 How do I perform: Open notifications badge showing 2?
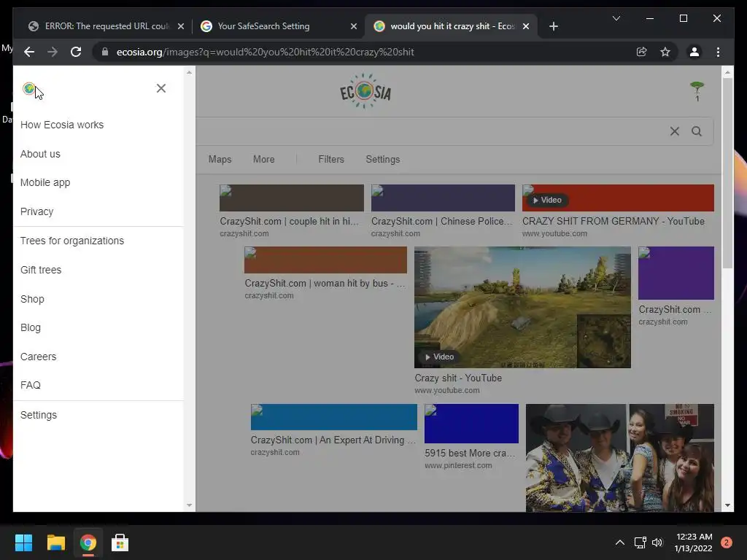[727, 542]
